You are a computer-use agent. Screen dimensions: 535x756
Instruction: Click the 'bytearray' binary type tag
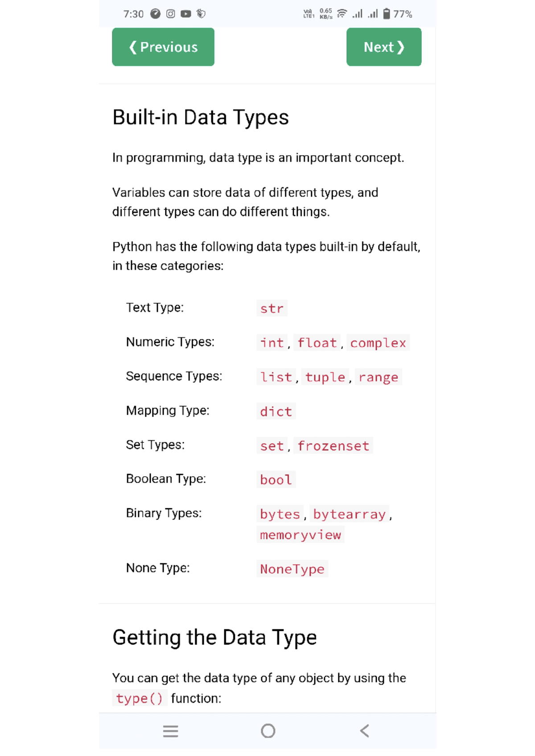coord(349,514)
